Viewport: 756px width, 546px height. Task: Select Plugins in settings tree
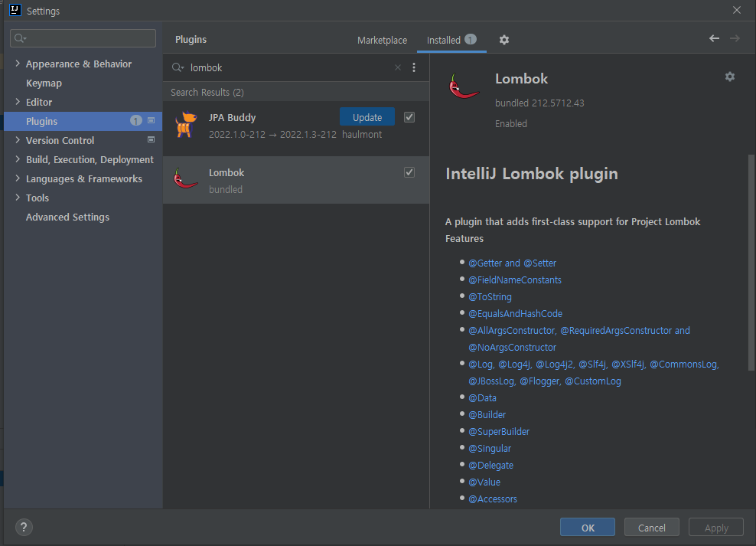click(83, 121)
